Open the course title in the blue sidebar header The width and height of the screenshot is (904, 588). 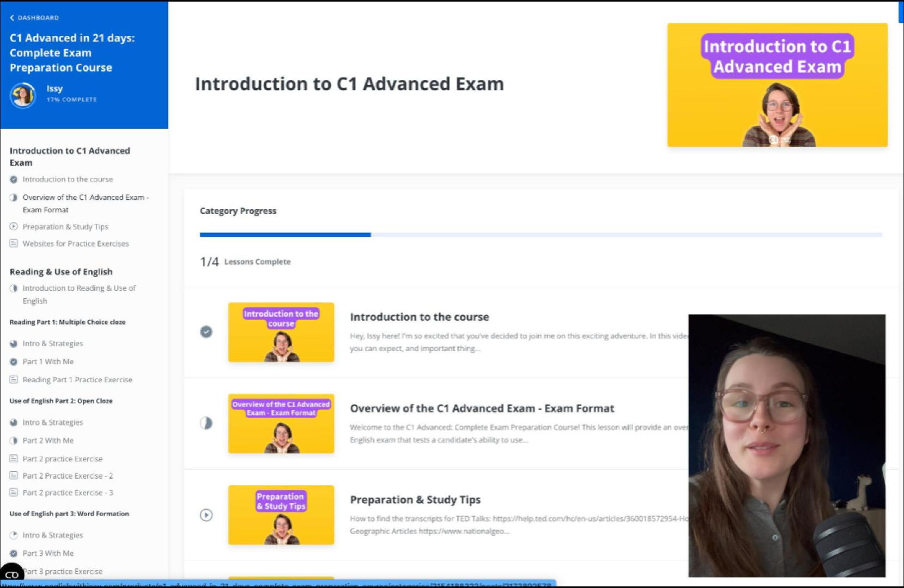[x=72, y=53]
